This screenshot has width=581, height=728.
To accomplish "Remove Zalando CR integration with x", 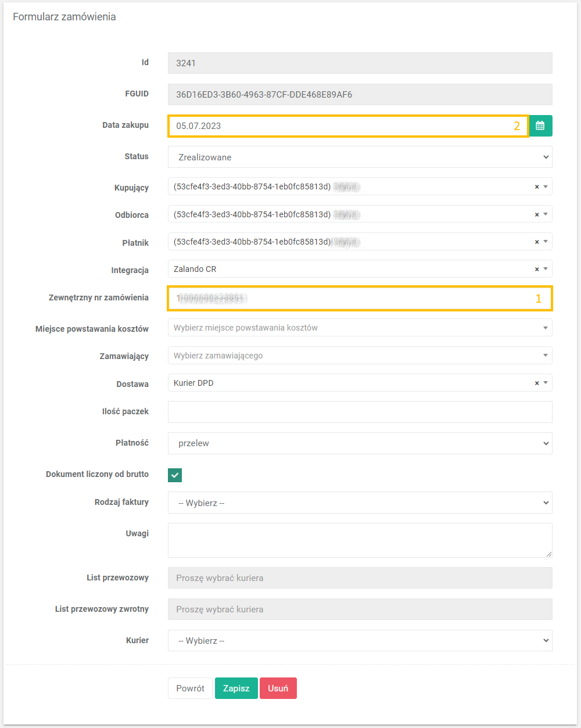I will pos(537,270).
